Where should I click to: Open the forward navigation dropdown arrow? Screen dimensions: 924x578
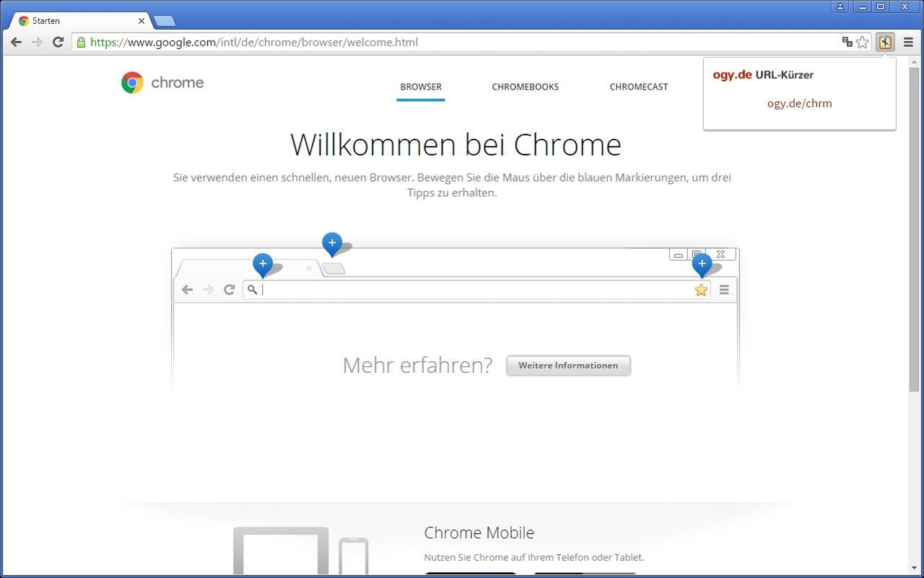point(37,42)
